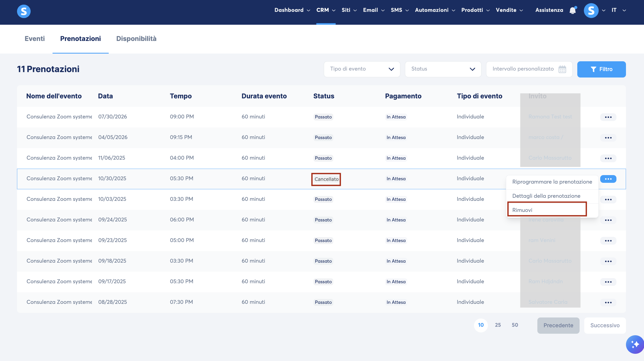Open the three-dots menu for the 08/28/2025 booking
The height and width of the screenshot is (361, 644).
(608, 303)
